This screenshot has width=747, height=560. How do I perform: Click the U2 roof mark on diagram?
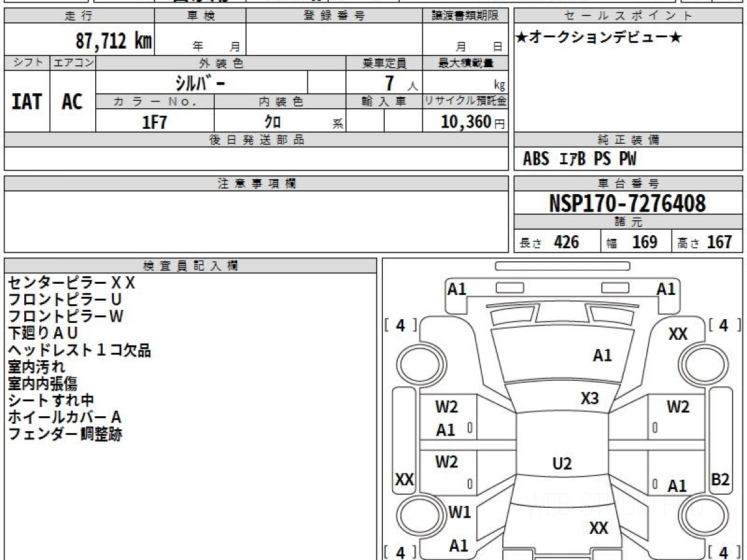point(562,464)
